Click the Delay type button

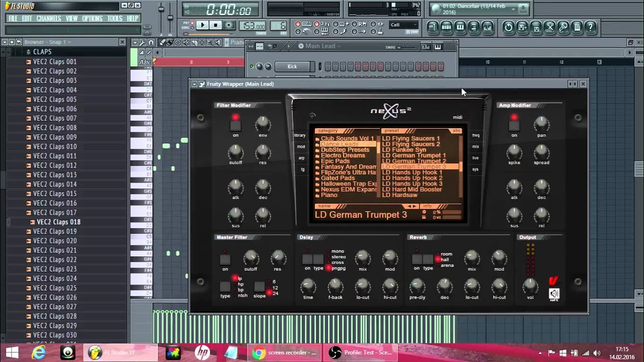pos(318,259)
